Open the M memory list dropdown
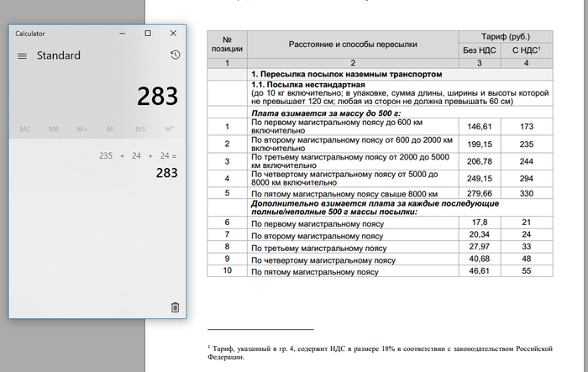 [x=169, y=129]
